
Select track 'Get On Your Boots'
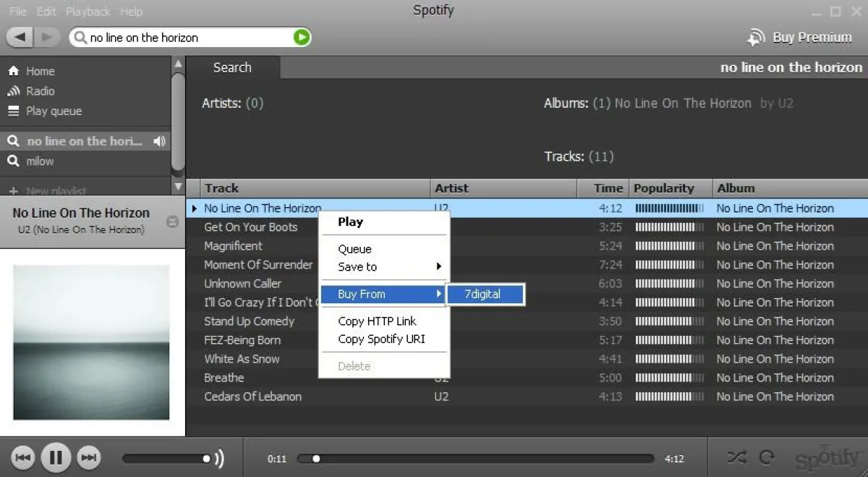251,227
